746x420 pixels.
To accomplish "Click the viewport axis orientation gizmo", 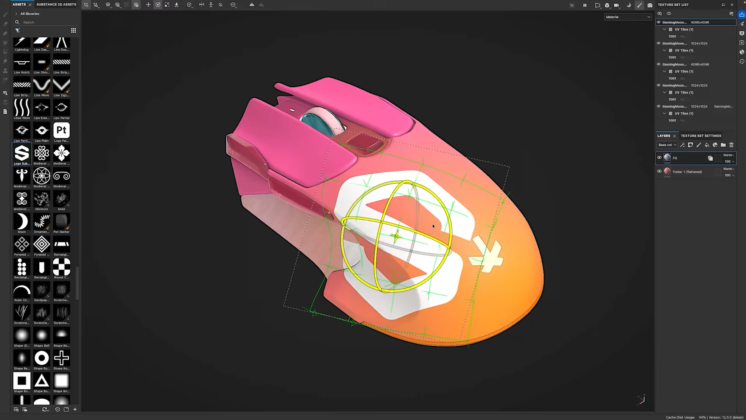I will pos(641,400).
